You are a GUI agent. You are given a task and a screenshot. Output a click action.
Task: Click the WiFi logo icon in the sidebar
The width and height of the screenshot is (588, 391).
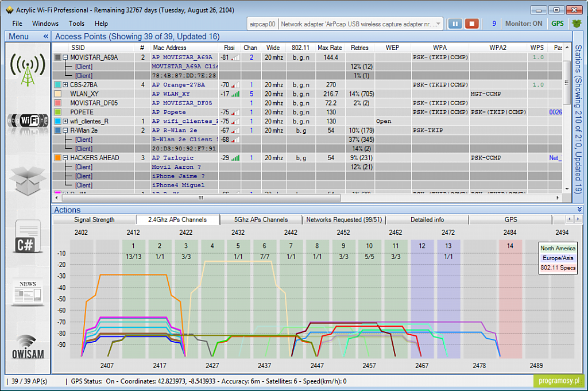tap(28, 121)
